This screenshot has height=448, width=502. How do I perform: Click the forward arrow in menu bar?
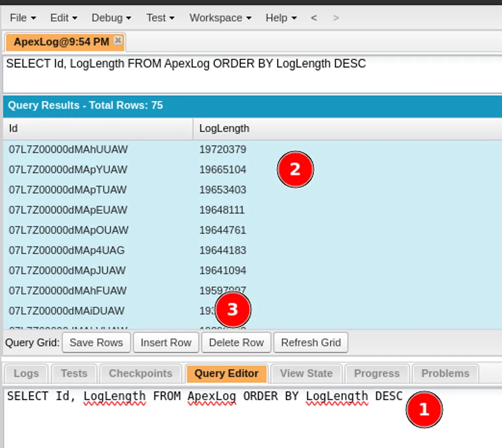pyautogui.click(x=335, y=18)
